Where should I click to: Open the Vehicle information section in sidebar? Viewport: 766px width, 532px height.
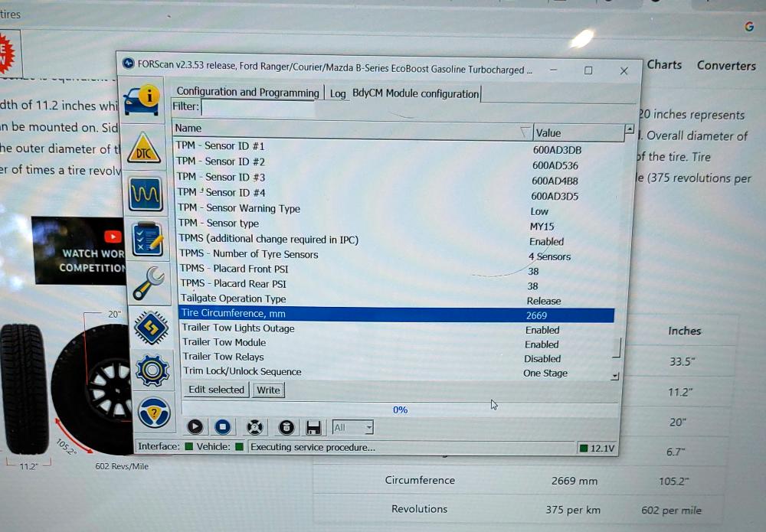142,98
